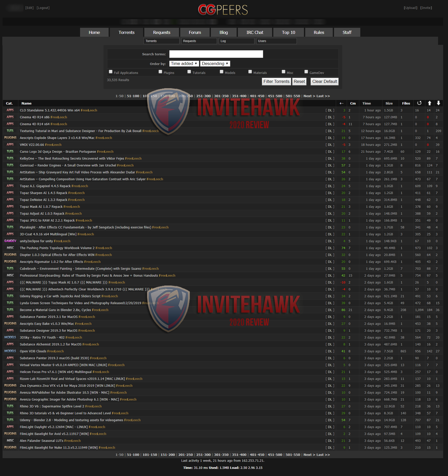This screenshot has height=476, width=448.
Task: Click inside the Search terms field
Action: [x=216, y=54]
